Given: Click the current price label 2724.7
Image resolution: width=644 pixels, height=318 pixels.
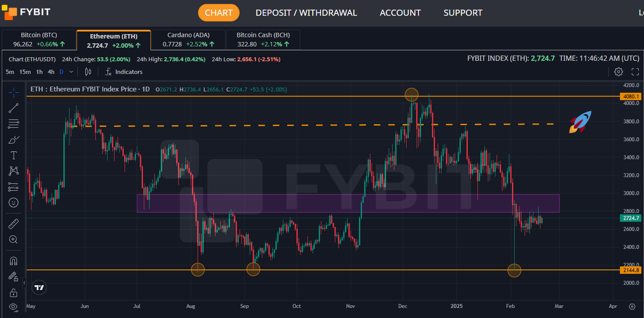Looking at the screenshot, I should tap(631, 218).
